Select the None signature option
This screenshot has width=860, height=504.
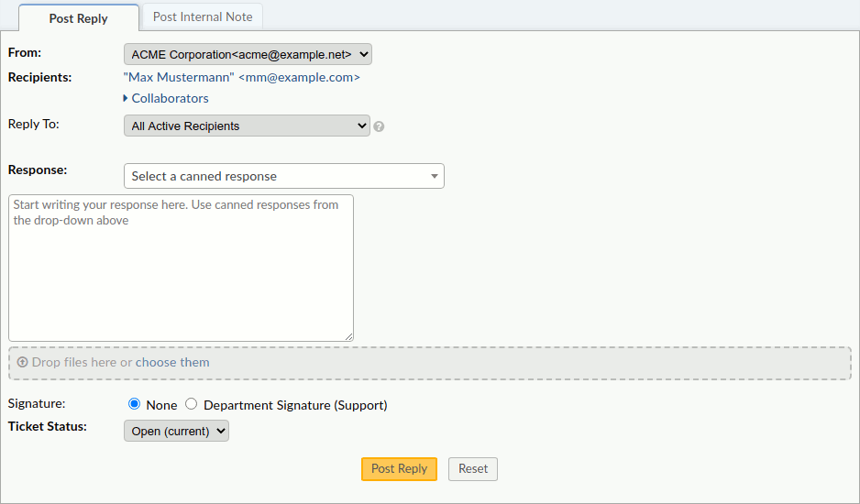(x=134, y=404)
